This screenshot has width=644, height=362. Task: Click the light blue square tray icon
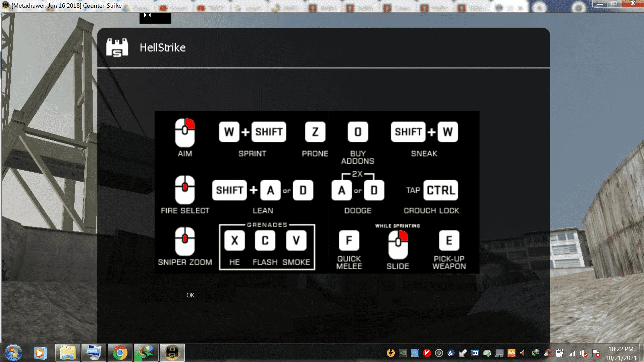pos(415,353)
